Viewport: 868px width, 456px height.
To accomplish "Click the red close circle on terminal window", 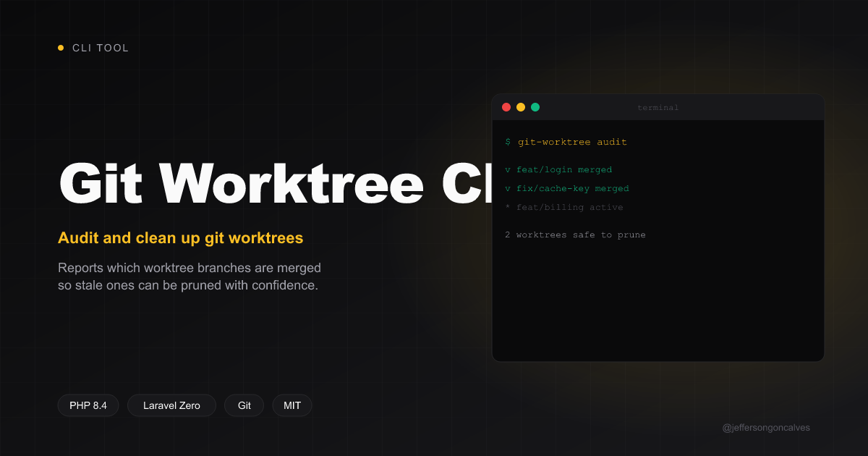I will click(506, 106).
